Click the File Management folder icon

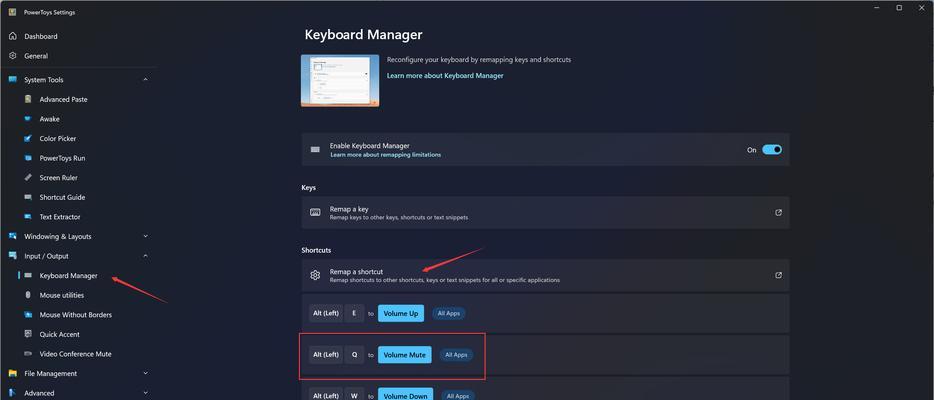pyautogui.click(x=13, y=373)
